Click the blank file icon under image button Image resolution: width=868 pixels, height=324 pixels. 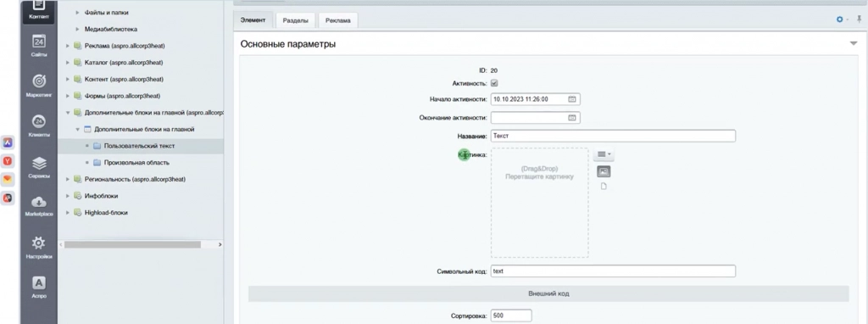[x=604, y=186]
